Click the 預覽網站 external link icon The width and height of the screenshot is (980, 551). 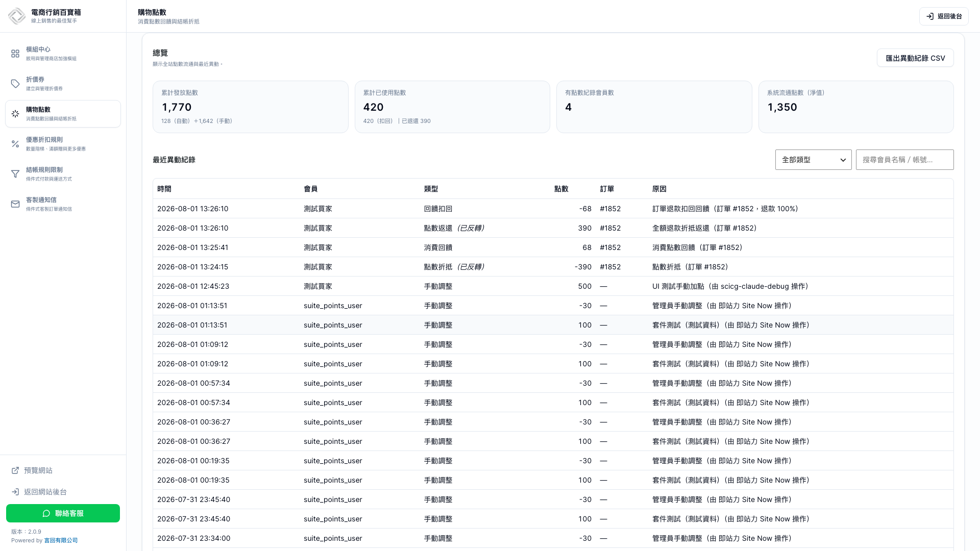[x=15, y=470]
